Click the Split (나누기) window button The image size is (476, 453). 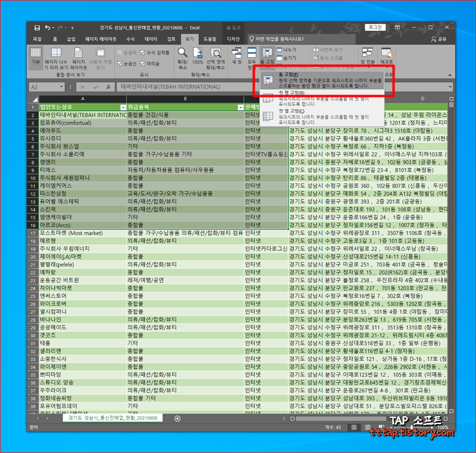[287, 50]
